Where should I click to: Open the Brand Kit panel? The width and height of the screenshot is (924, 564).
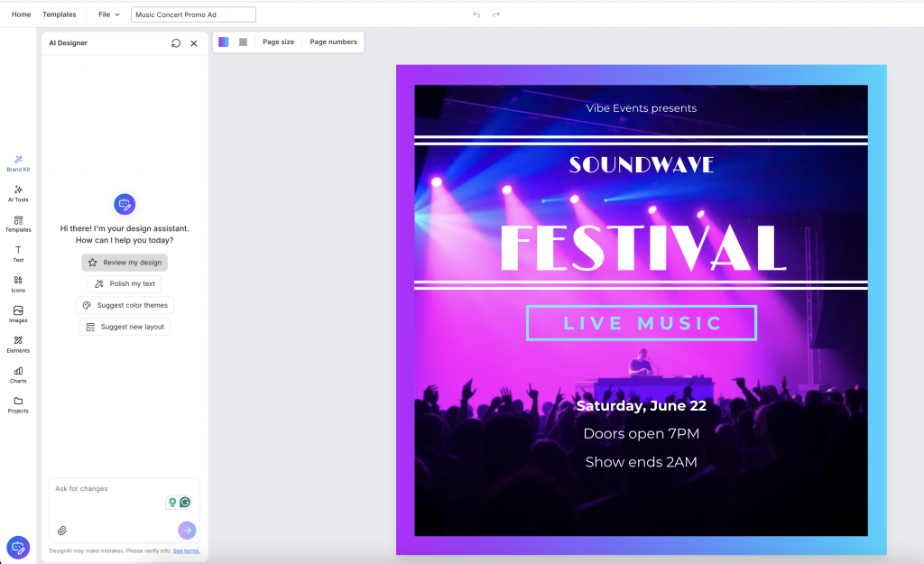(x=18, y=162)
